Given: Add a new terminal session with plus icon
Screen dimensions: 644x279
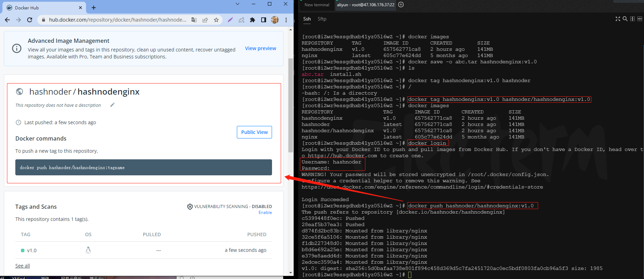Looking at the screenshot, I should pos(401,5).
